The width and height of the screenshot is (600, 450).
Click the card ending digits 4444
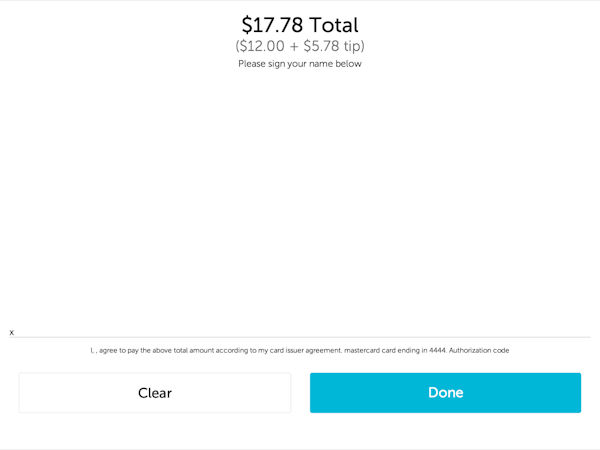[436, 351]
